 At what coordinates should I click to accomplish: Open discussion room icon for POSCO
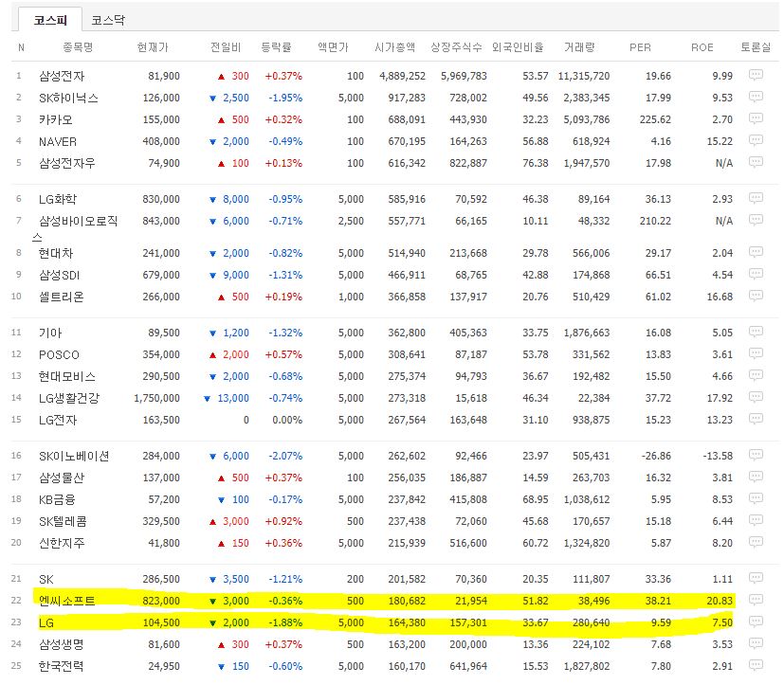[756, 353]
